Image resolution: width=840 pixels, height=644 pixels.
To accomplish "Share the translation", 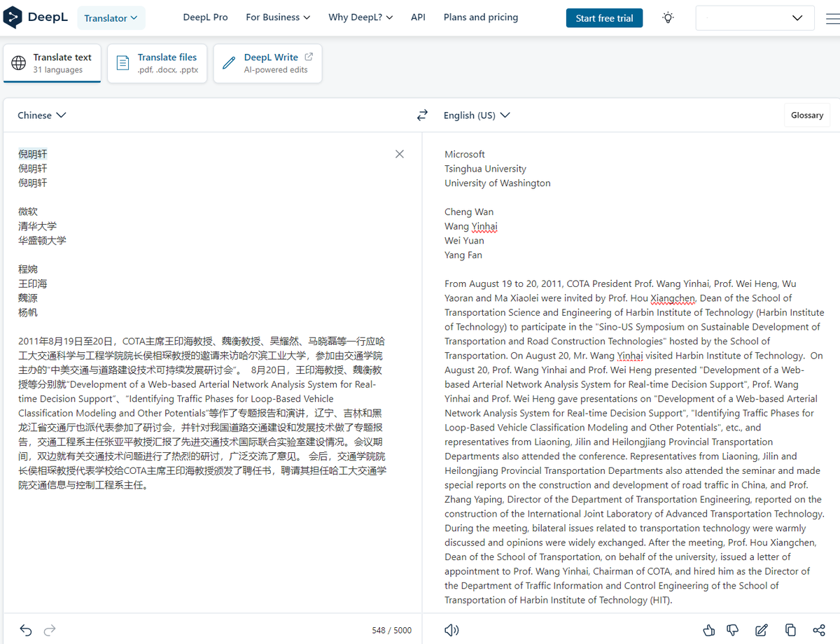I will click(819, 630).
